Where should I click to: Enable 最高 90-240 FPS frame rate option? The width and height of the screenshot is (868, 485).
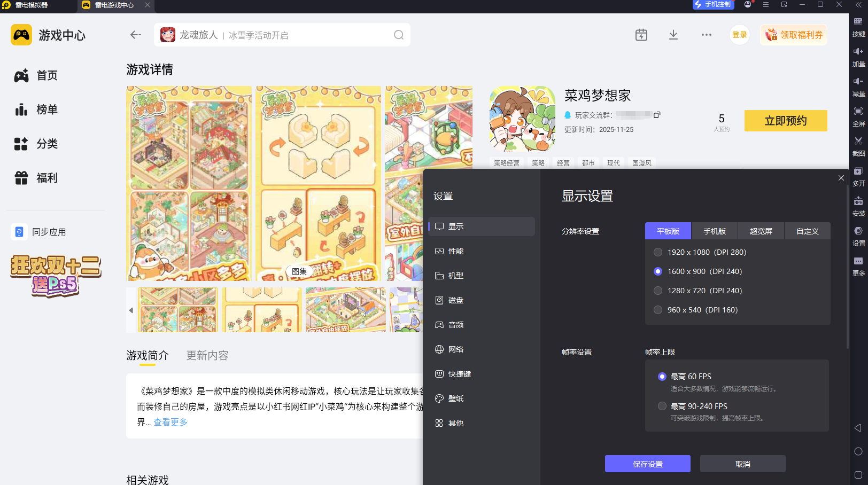(662, 406)
